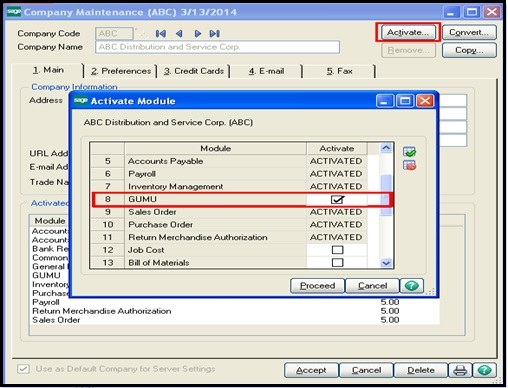Check Job Cost activate checkbox

[337, 250]
